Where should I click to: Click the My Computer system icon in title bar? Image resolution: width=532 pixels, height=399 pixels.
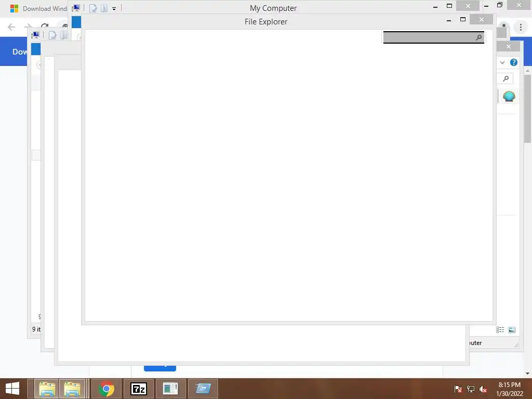tap(76, 8)
